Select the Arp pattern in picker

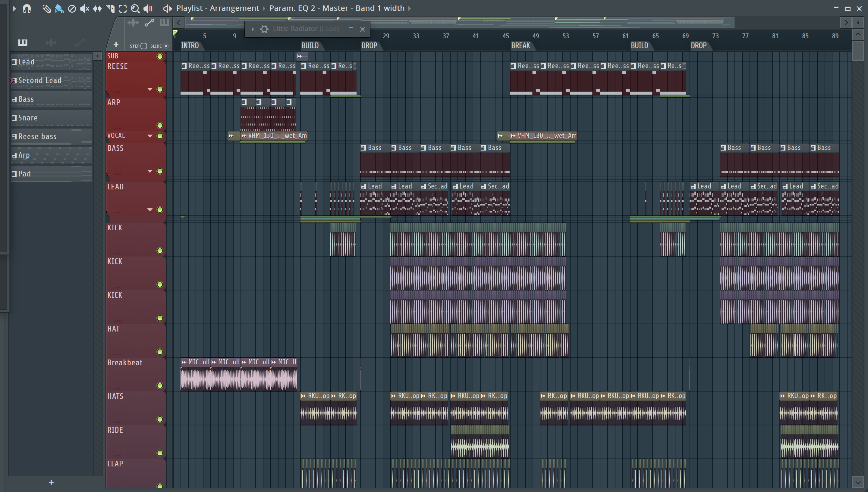point(51,155)
